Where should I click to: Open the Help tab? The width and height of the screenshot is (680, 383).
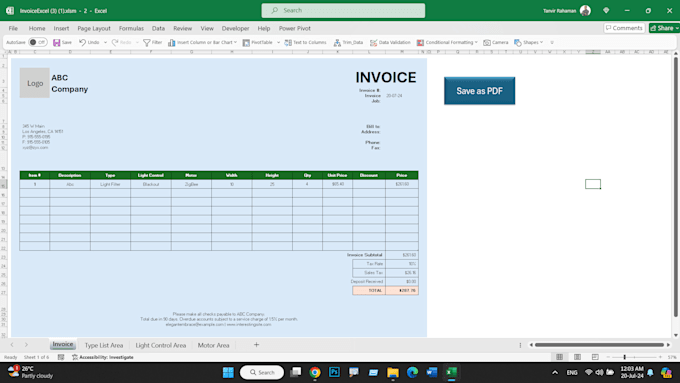(264, 28)
